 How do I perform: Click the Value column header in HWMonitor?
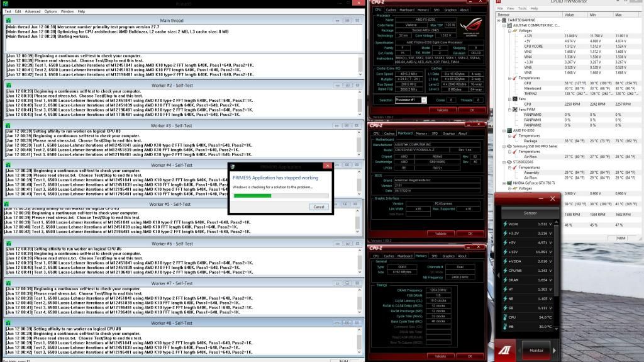point(576,14)
